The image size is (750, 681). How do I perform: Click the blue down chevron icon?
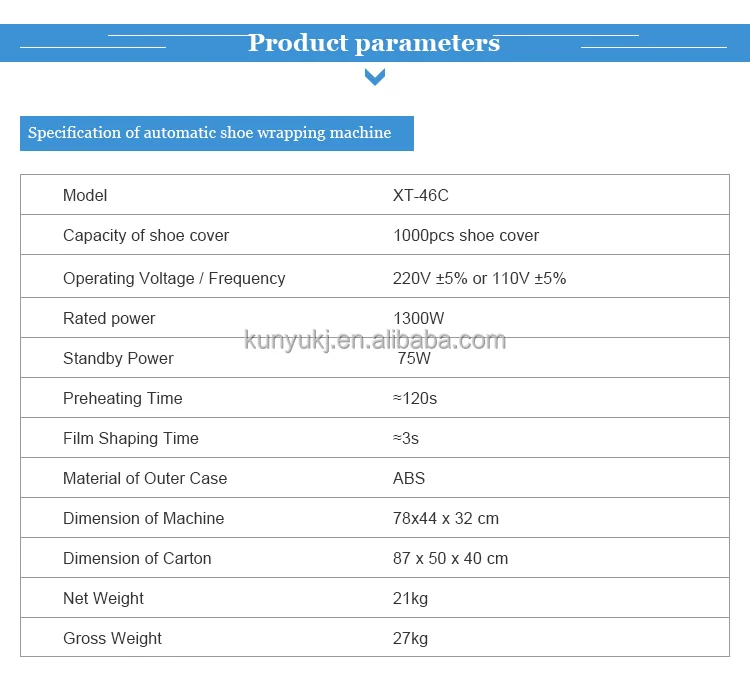375,77
